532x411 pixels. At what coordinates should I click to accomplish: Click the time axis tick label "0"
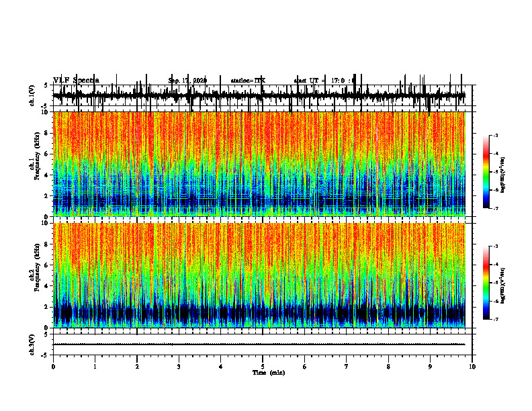click(53, 367)
